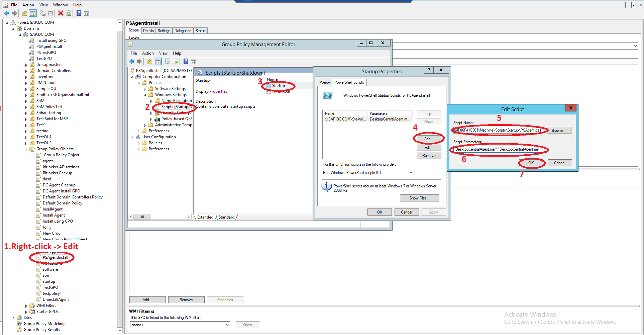The width and height of the screenshot is (644, 335).
Task: Click the down arrow of the left tree scrollbar
Action: pos(120,330)
